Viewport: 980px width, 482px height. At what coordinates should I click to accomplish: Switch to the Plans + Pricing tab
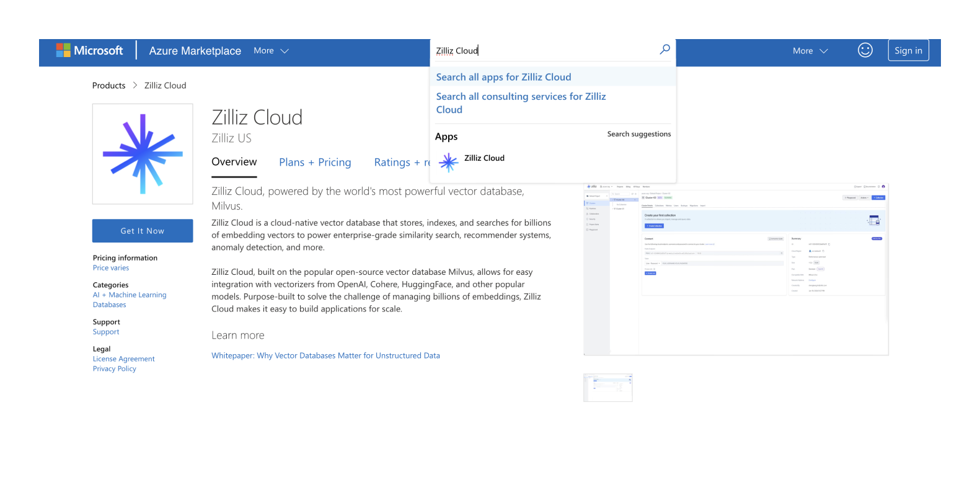click(x=315, y=163)
